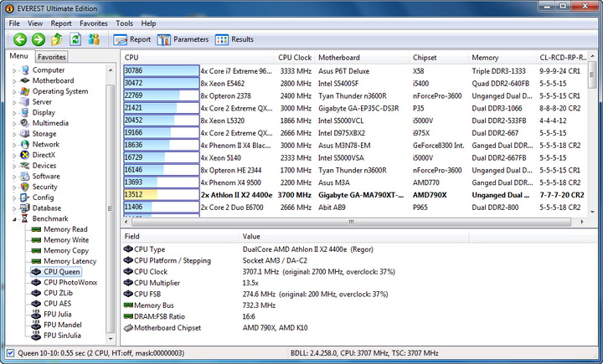Select the Operating System tree icon
The height and width of the screenshot is (364, 603).
click(x=25, y=91)
